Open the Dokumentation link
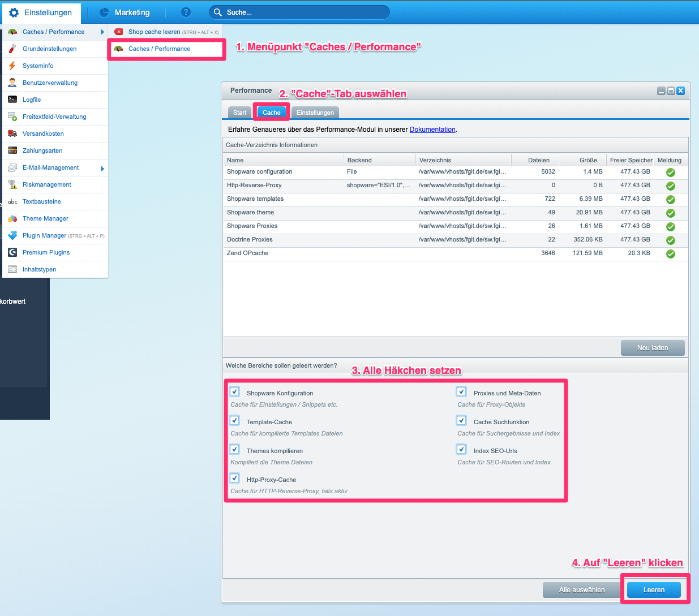The width and height of the screenshot is (699, 616). [x=432, y=130]
